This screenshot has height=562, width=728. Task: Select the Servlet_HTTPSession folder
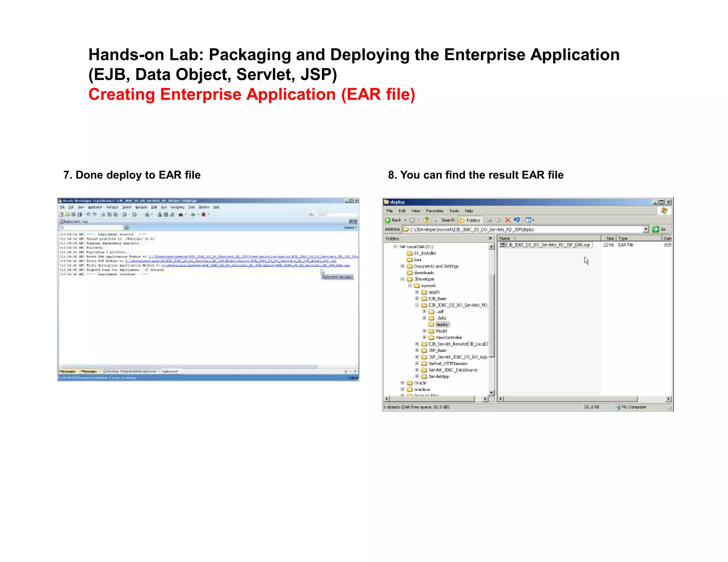[444, 363]
